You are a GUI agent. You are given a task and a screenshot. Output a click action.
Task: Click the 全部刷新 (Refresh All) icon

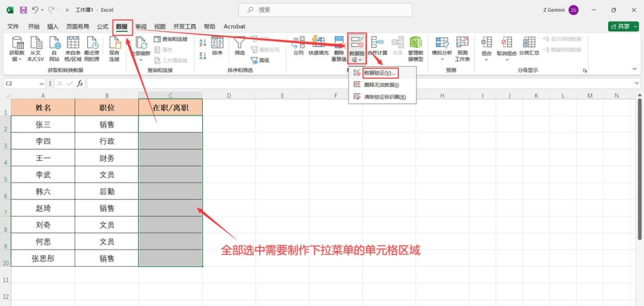pyautogui.click(x=141, y=43)
